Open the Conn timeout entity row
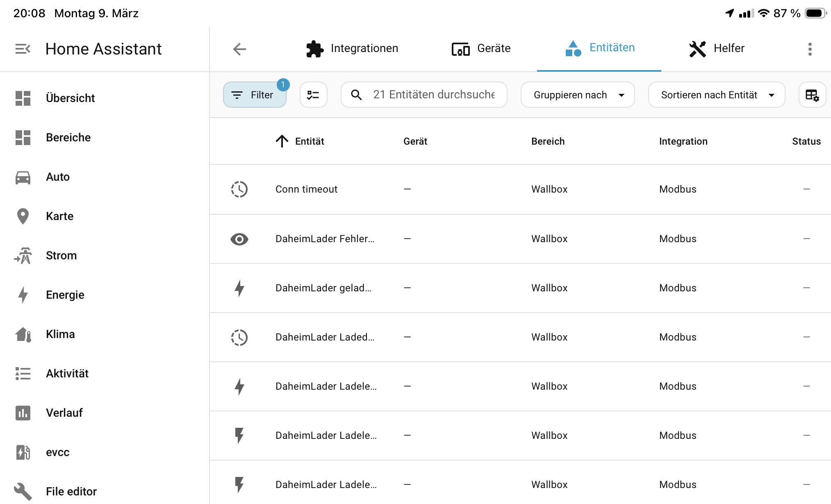The image size is (831, 504). point(306,189)
